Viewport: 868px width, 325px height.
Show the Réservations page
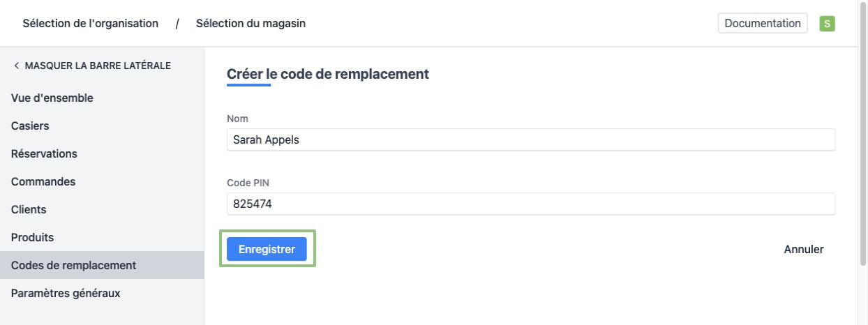[x=44, y=153]
